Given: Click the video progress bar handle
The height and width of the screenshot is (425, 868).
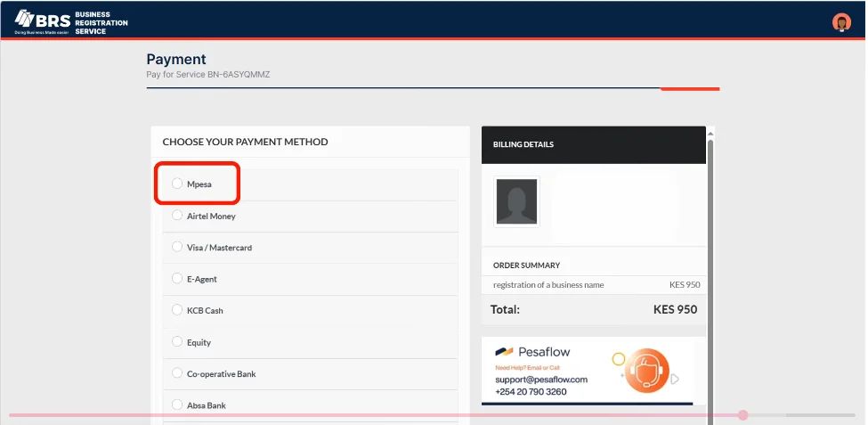Looking at the screenshot, I should (743, 415).
